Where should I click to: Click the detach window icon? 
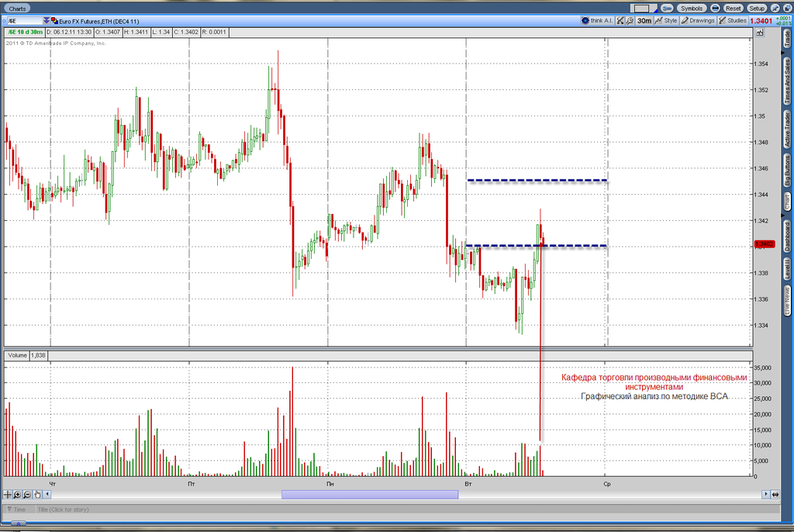click(x=787, y=9)
